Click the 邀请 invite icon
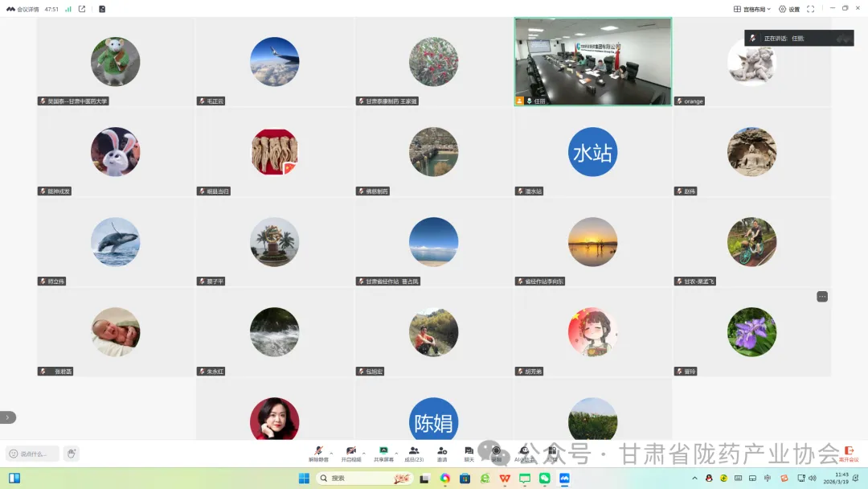 tap(442, 454)
